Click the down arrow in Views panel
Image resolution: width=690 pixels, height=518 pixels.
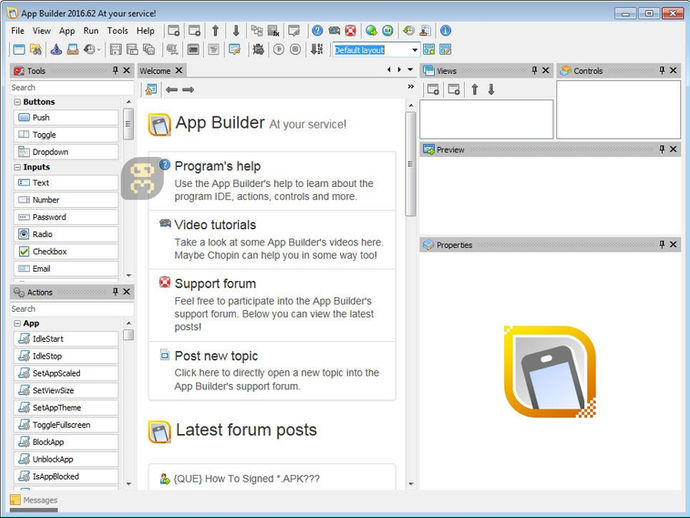[491, 90]
